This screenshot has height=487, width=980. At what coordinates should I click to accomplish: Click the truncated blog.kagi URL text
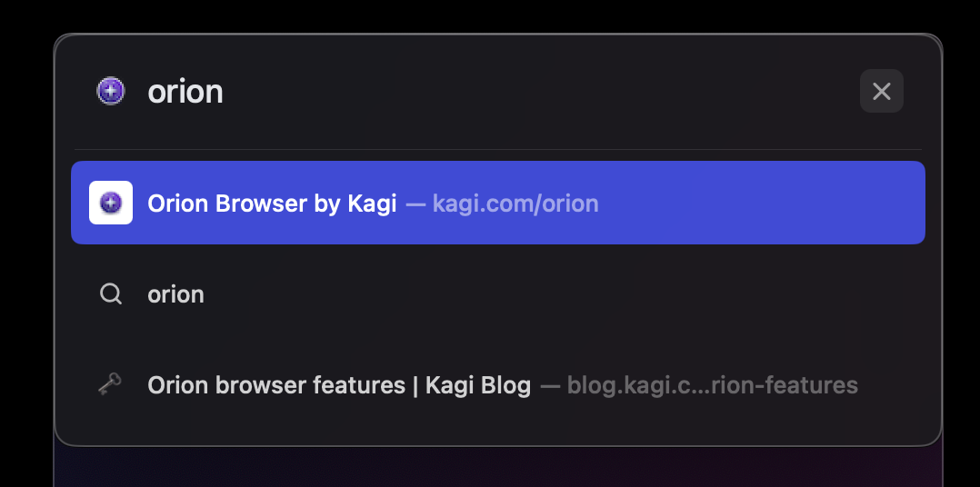click(x=712, y=385)
